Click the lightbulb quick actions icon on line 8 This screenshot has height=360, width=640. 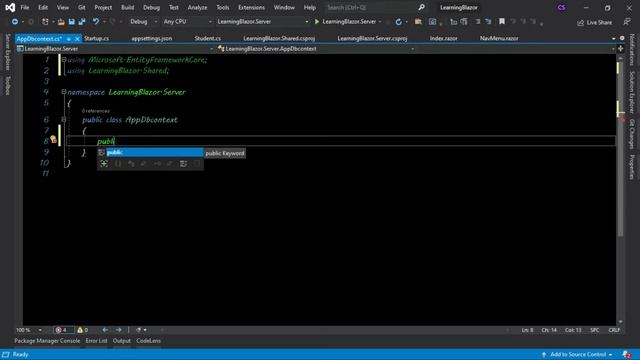[53, 140]
